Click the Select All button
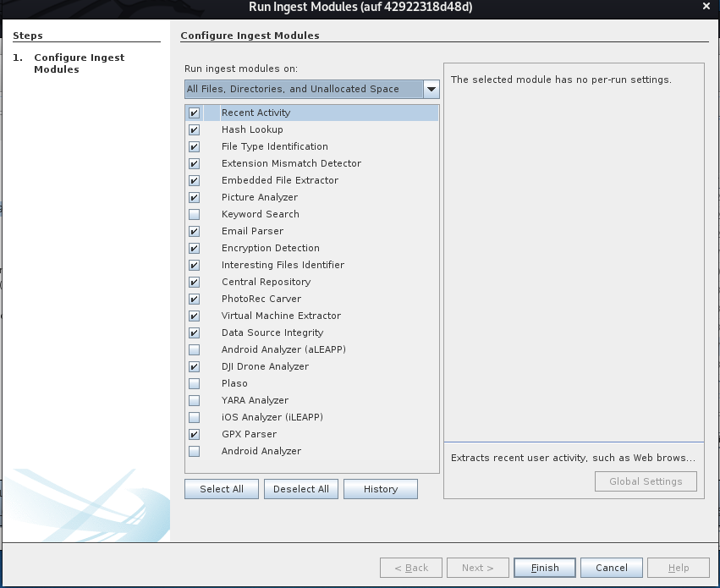This screenshot has height=588, width=720. point(221,489)
